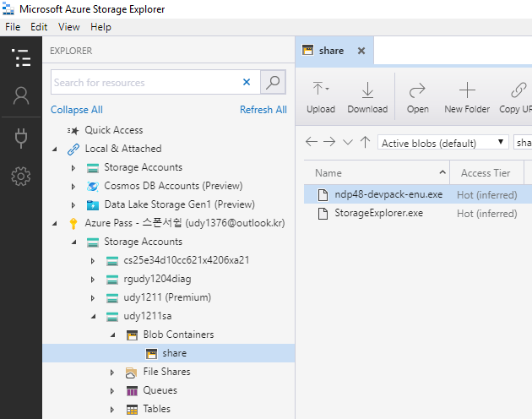Collapse Storage Accounts under Azure Pass

(74, 242)
